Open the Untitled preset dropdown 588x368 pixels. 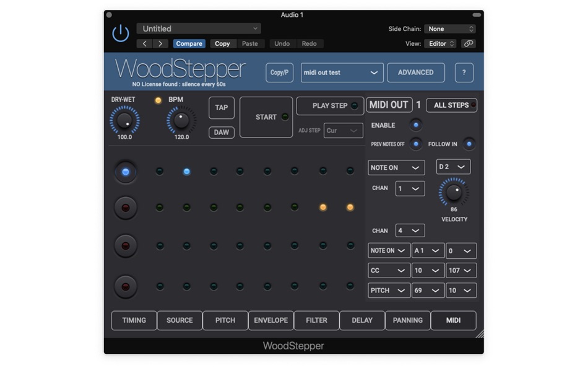coord(199,28)
